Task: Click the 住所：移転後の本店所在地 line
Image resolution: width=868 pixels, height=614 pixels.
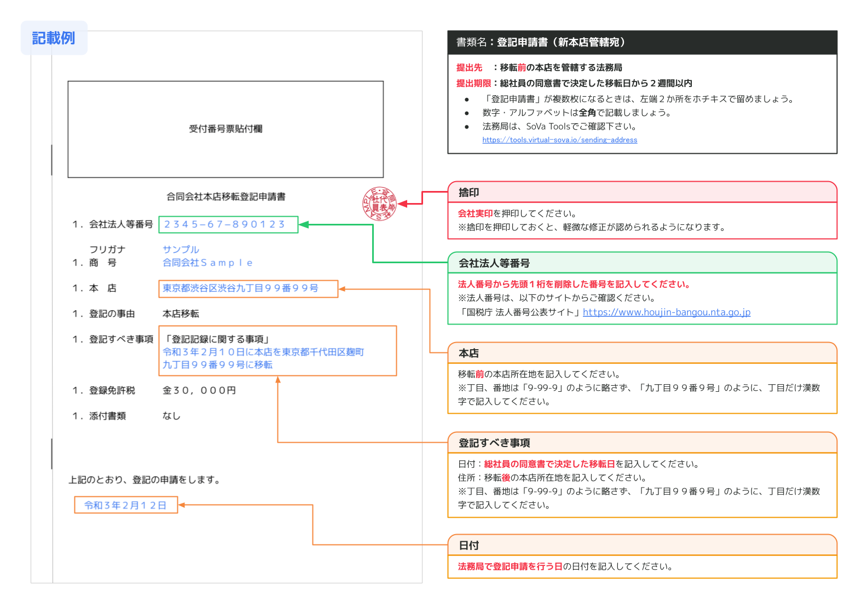Action: pyautogui.click(x=553, y=478)
